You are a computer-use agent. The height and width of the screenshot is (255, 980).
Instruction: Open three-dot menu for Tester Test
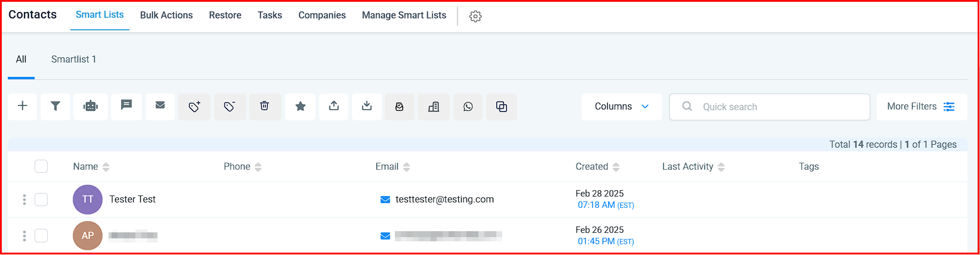[24, 200]
